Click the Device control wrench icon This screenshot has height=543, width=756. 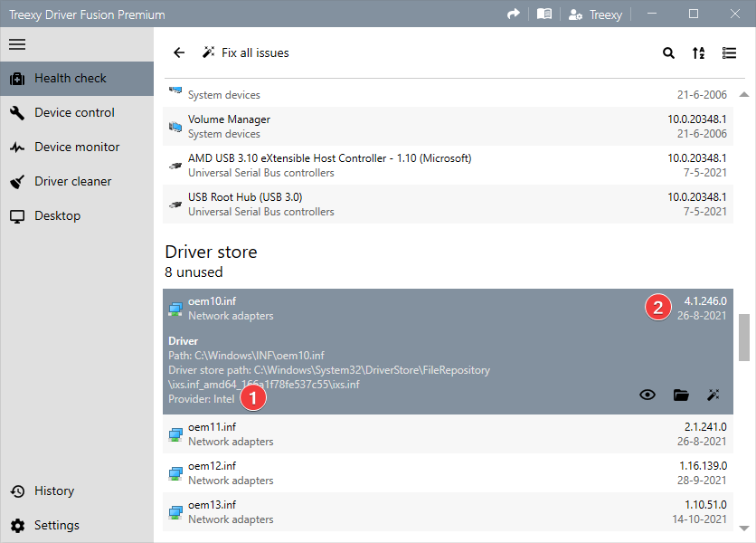(x=17, y=113)
